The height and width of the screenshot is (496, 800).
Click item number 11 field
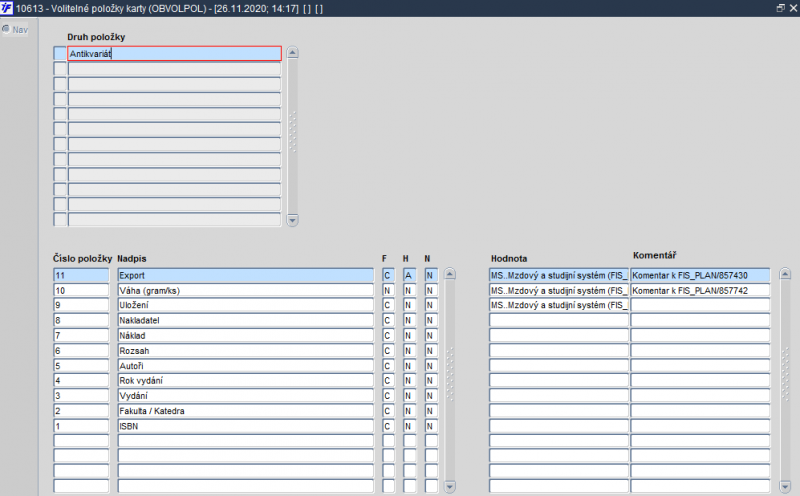click(x=81, y=275)
